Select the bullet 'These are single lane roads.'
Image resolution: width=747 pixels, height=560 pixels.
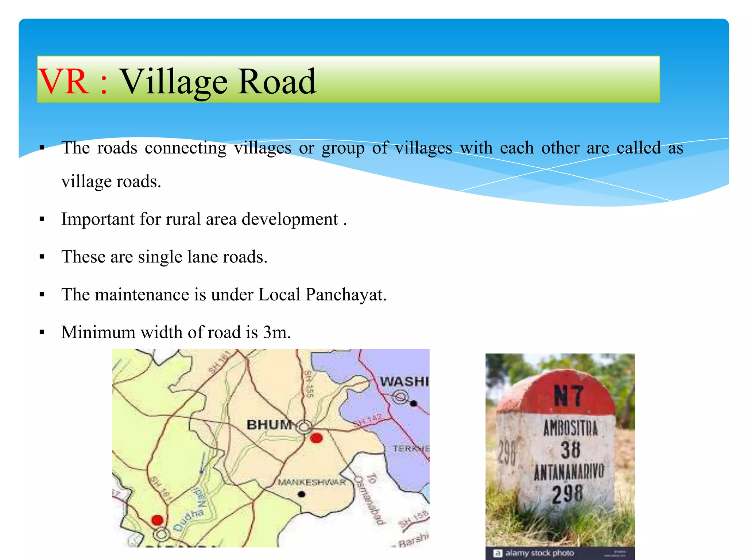tap(165, 257)
